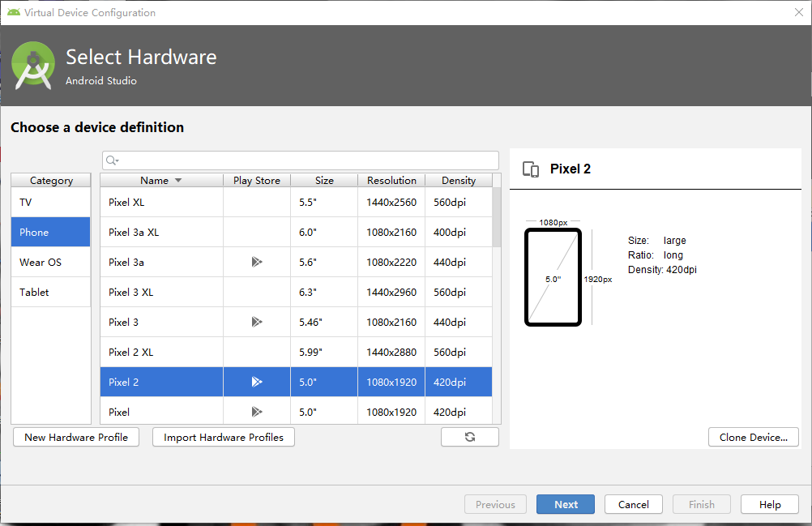Click the Play Store icon in Pixel 3a row
Image resolution: width=812 pixels, height=526 pixels.
[x=257, y=262]
